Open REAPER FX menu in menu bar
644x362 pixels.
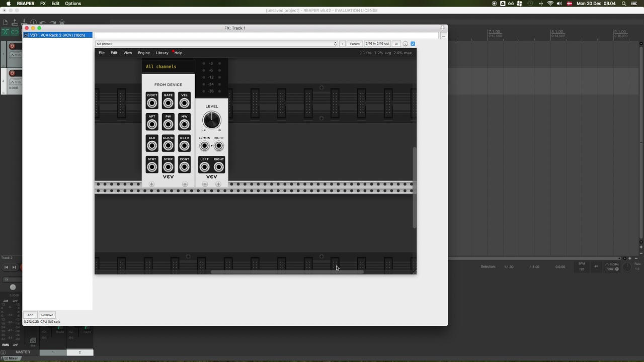click(43, 4)
